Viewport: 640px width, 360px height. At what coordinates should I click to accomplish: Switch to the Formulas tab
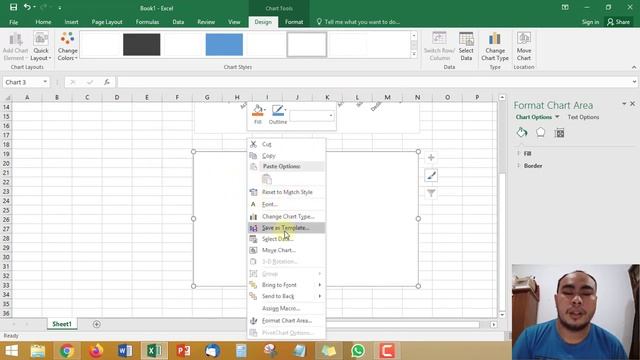147,22
